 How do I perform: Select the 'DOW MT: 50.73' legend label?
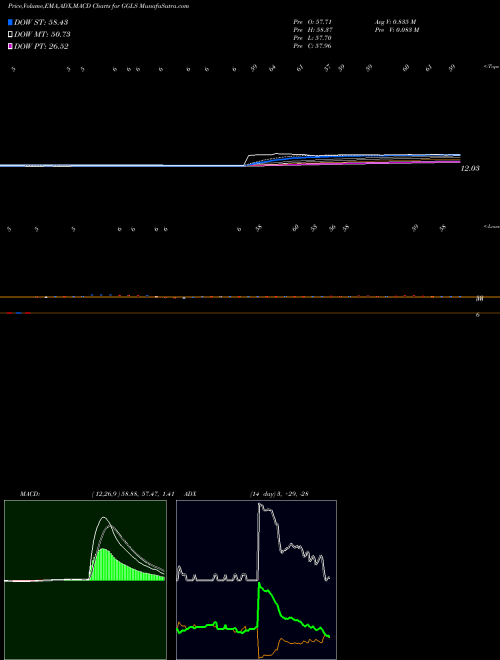pos(42,35)
